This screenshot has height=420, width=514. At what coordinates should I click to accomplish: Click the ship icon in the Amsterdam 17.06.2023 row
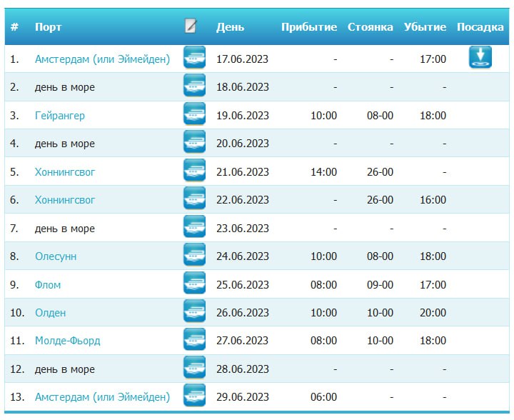(194, 58)
